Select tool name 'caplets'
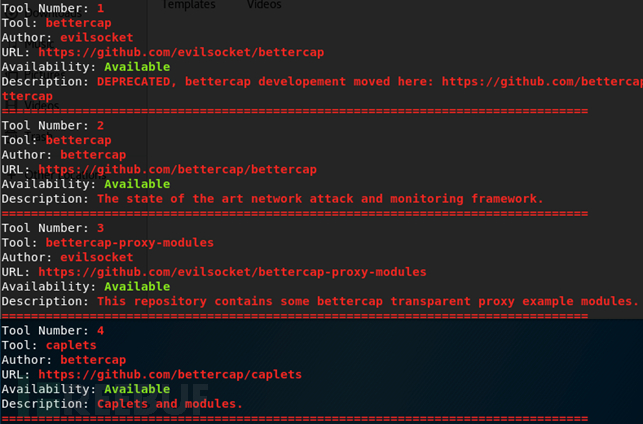 [x=71, y=345]
